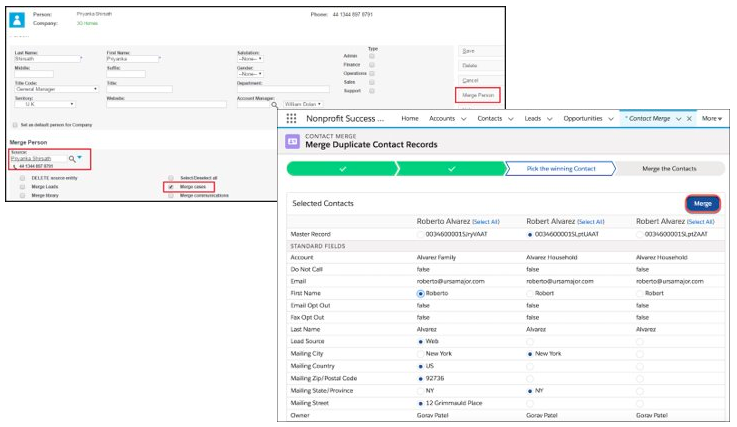Screen dimensions: 737x427
Task: Tick the Support type checkbox
Action: (372, 91)
